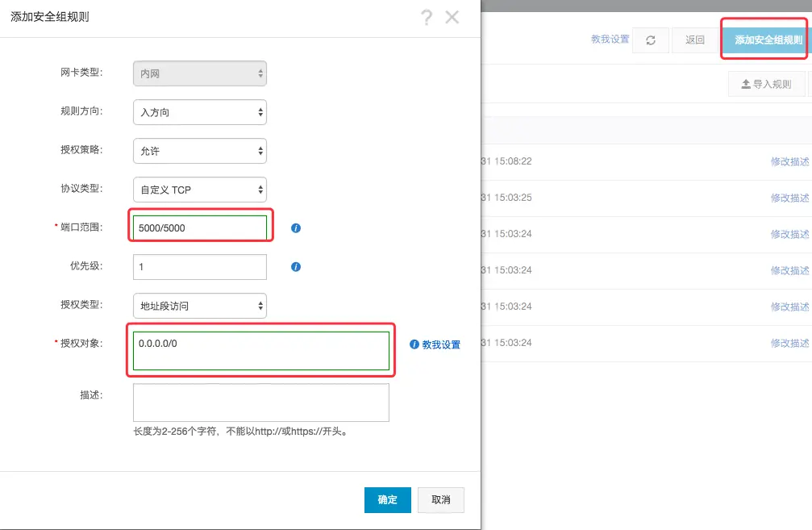812x530 pixels.
Task: Click the refresh icon button
Action: pyautogui.click(x=651, y=40)
